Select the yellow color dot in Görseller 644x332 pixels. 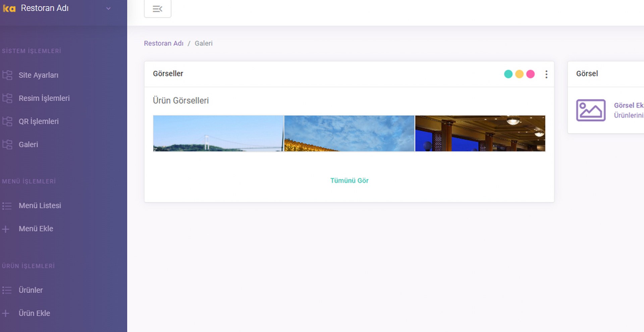(x=519, y=74)
